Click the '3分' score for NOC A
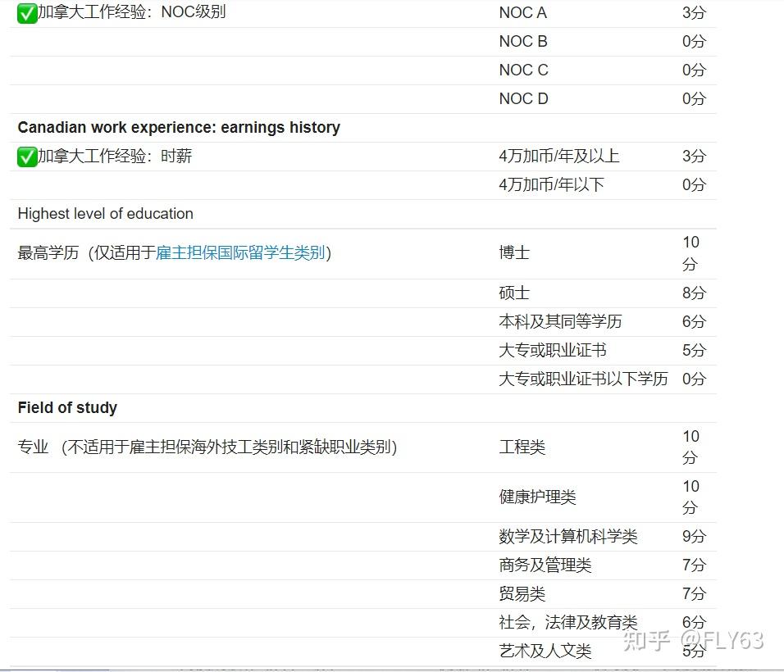784x672 pixels. pos(694,12)
